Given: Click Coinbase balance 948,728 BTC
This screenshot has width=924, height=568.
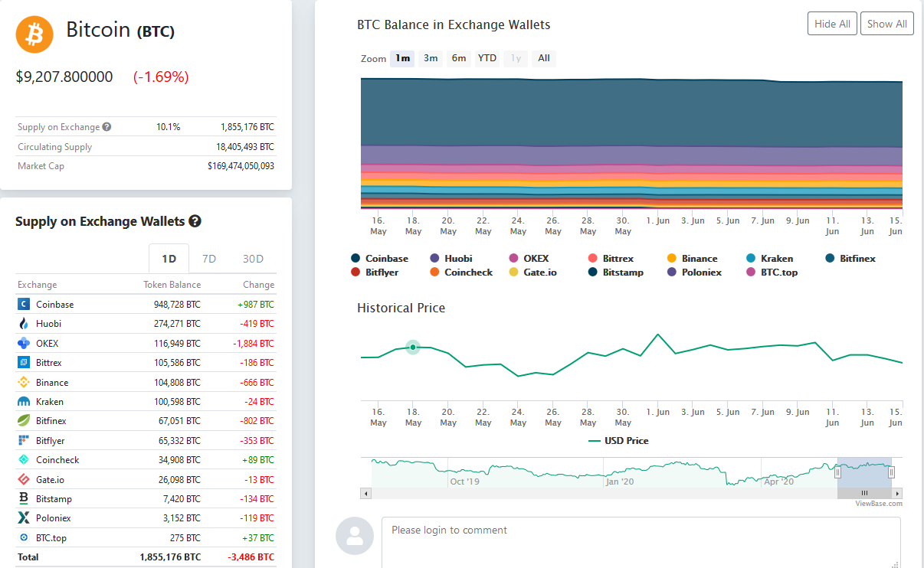Looking at the screenshot, I should click(176, 305).
